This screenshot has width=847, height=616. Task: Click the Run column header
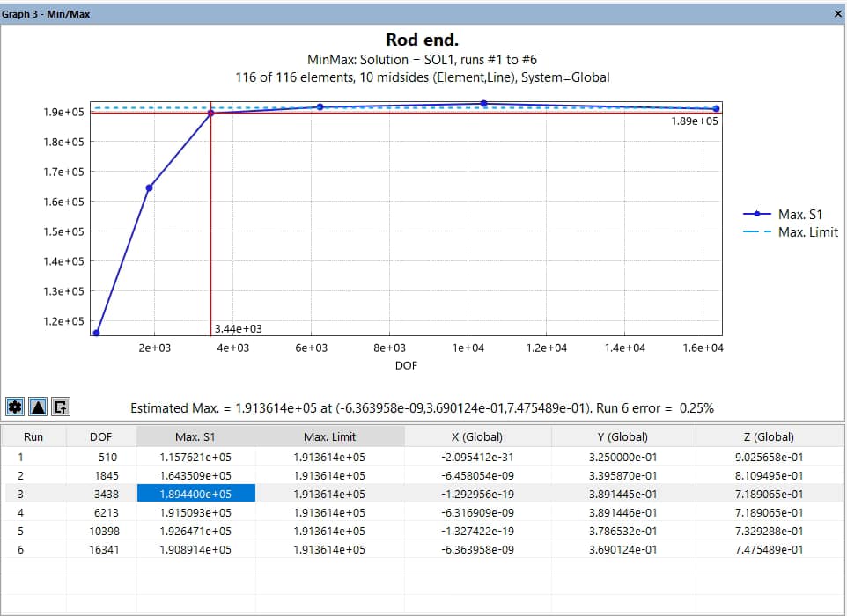pyautogui.click(x=33, y=436)
